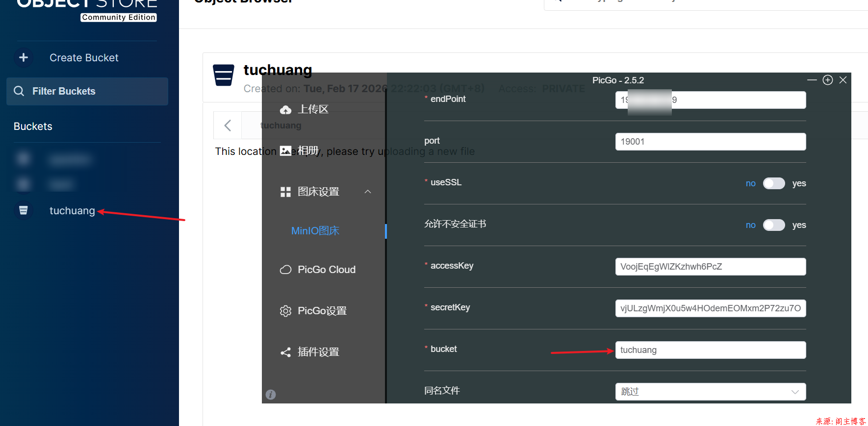Click the 'no' label next to useSSL
Viewport: 868px width, 426px height.
pos(751,183)
